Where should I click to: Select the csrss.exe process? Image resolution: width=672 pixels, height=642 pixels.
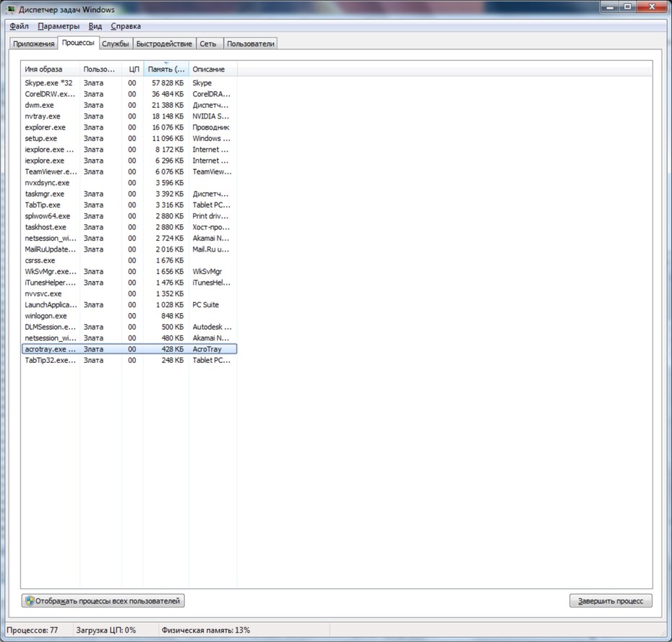(129, 260)
